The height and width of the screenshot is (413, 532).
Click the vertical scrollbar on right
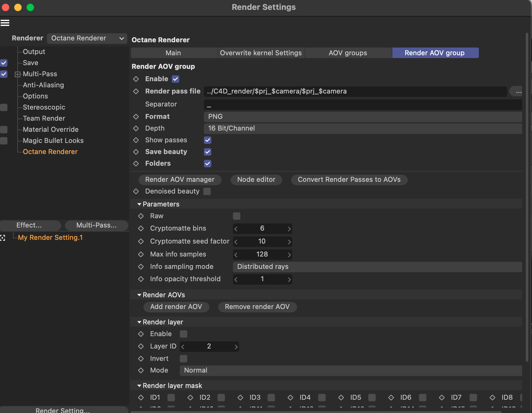tap(527, 198)
